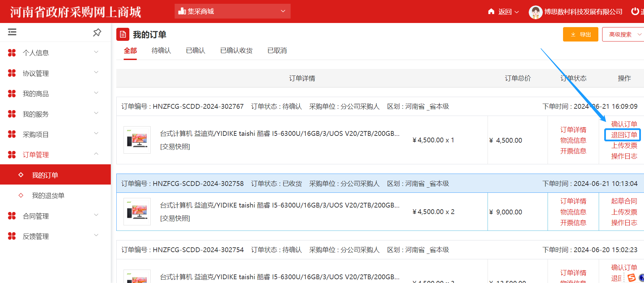The image size is (644, 283).
Task: Click the 我的商品 clover icon
Action: click(x=12, y=94)
